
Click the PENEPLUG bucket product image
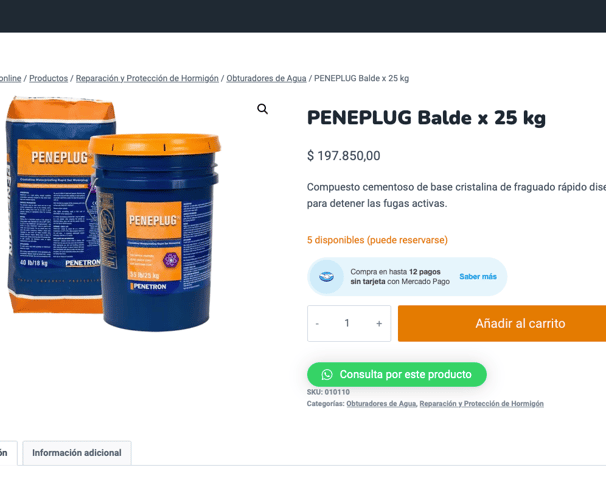pos(157,232)
